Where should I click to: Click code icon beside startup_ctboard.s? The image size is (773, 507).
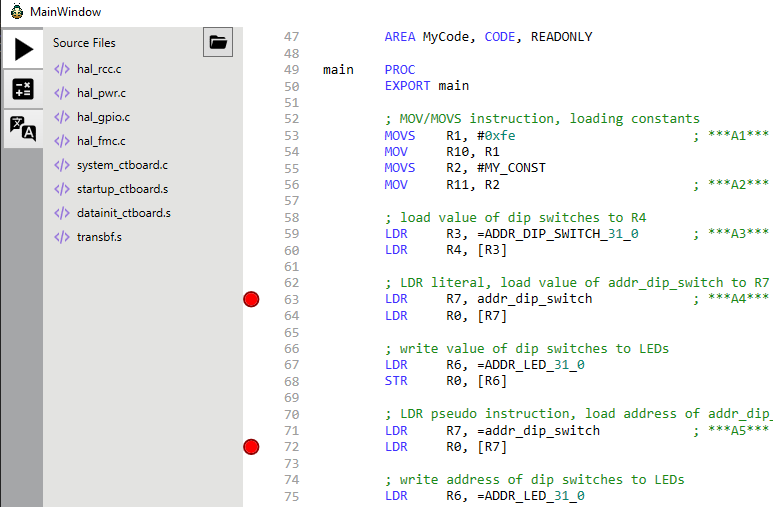tap(62, 189)
